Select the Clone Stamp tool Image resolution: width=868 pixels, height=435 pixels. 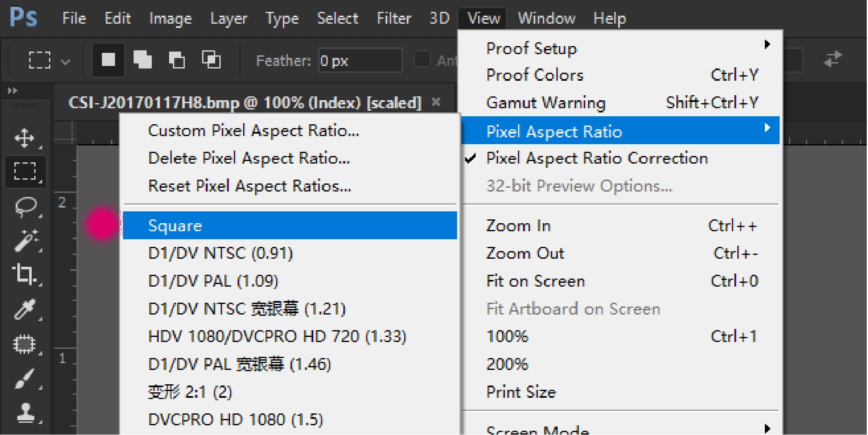pyautogui.click(x=25, y=413)
